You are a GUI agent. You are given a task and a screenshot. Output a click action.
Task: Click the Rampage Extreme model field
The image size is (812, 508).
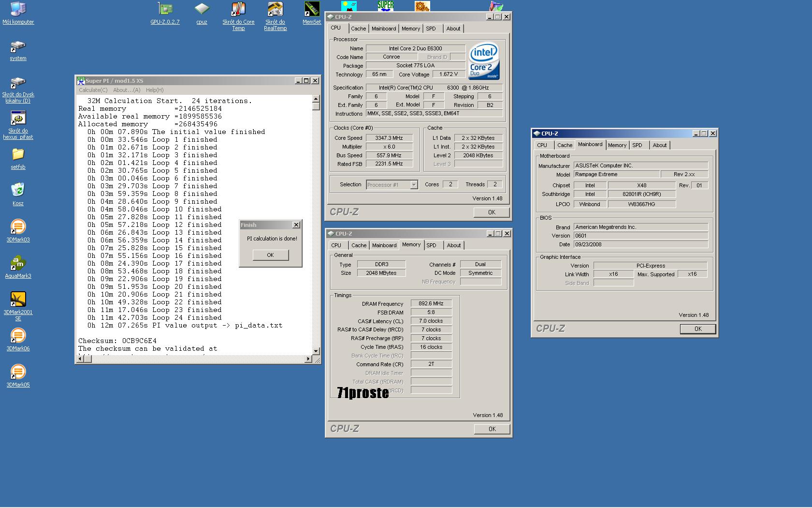pyautogui.click(x=616, y=174)
